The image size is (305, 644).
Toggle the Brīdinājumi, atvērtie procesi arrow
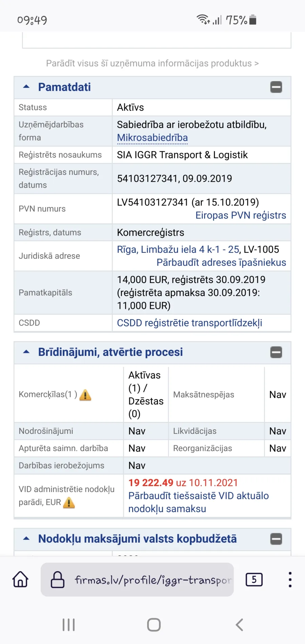pos(26,352)
